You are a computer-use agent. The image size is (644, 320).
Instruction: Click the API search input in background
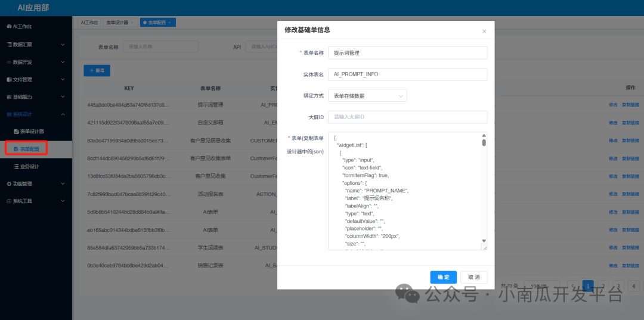pos(261,46)
